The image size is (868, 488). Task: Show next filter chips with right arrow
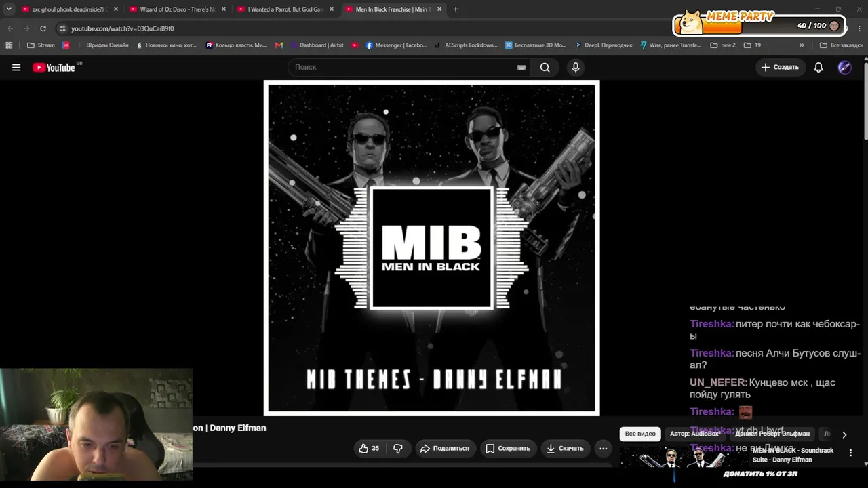pos(844,434)
